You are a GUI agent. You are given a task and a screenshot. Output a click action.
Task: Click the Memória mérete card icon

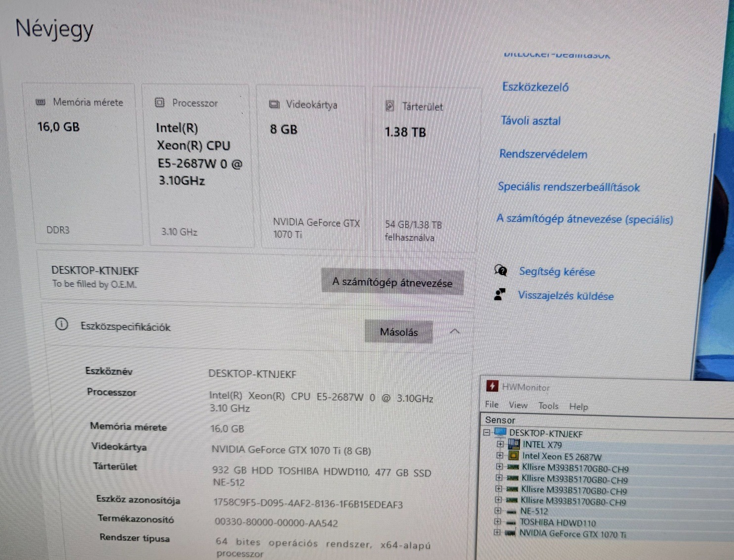[41, 102]
